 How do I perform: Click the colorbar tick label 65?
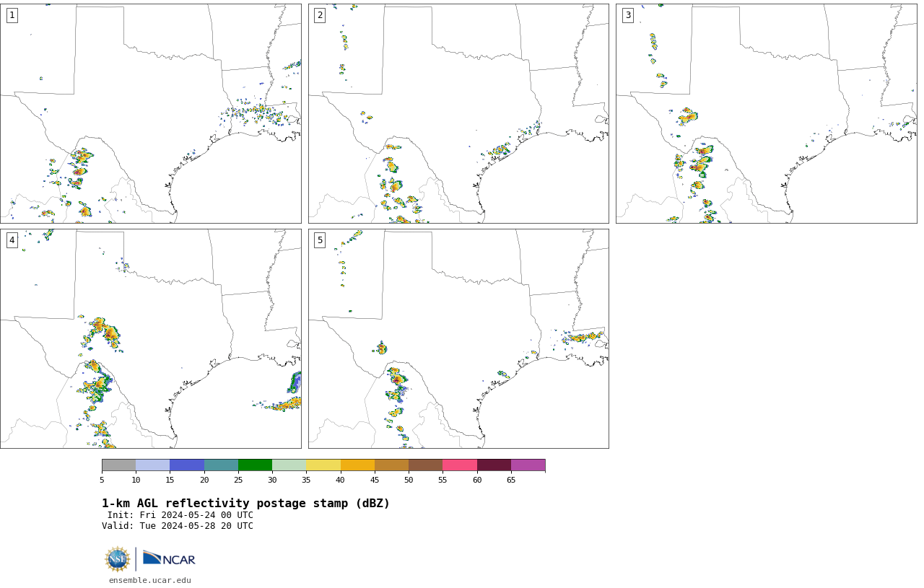pyautogui.click(x=511, y=480)
